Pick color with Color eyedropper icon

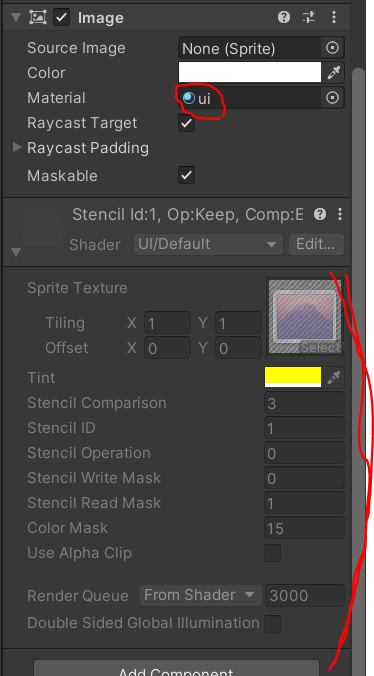pos(333,72)
